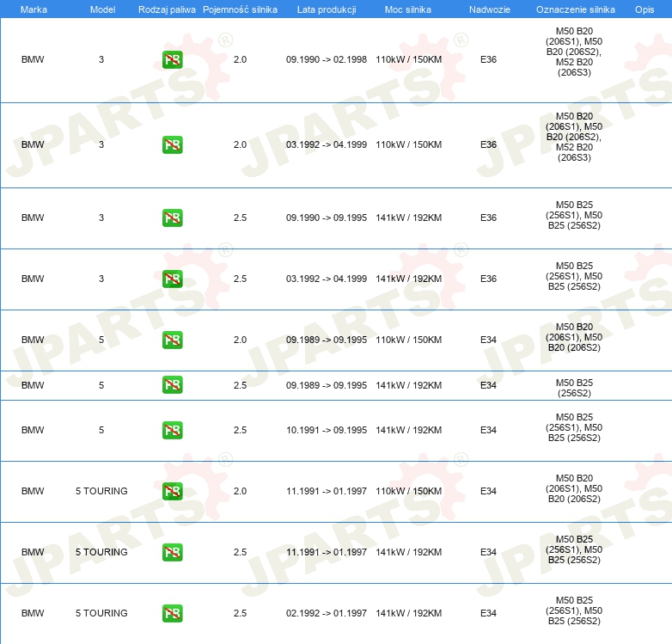Click model 3 in 09.1990 -> 09.1995 row
The width and height of the screenshot is (672, 644).
tap(101, 218)
